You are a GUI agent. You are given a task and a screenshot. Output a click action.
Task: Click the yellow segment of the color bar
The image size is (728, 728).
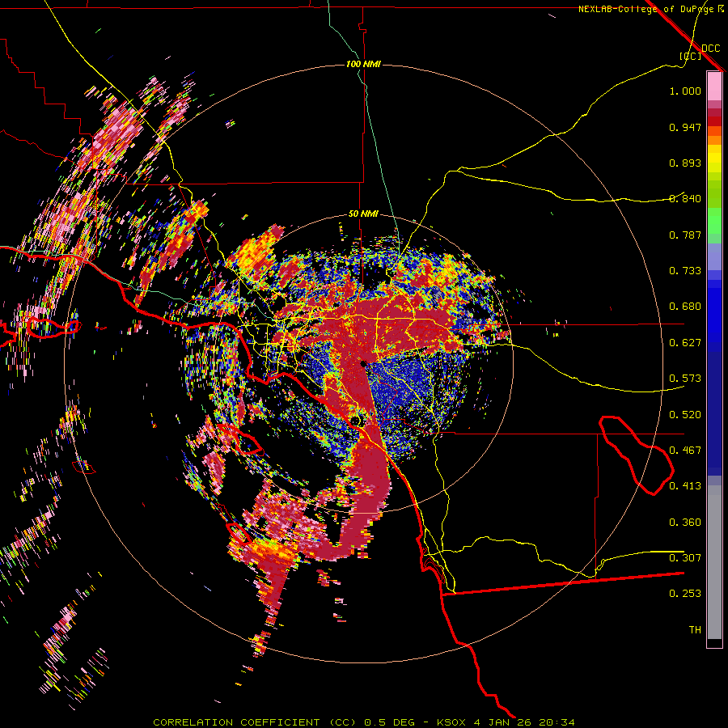point(714,159)
